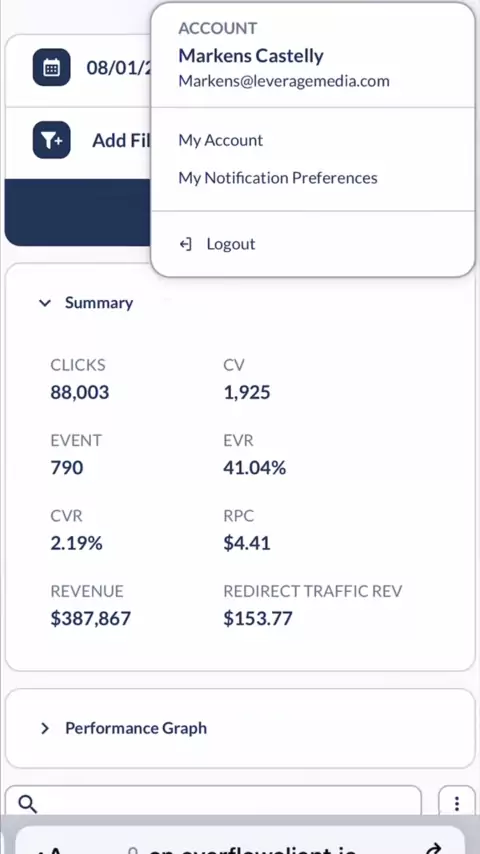Open My Notification Preferences

(x=278, y=178)
